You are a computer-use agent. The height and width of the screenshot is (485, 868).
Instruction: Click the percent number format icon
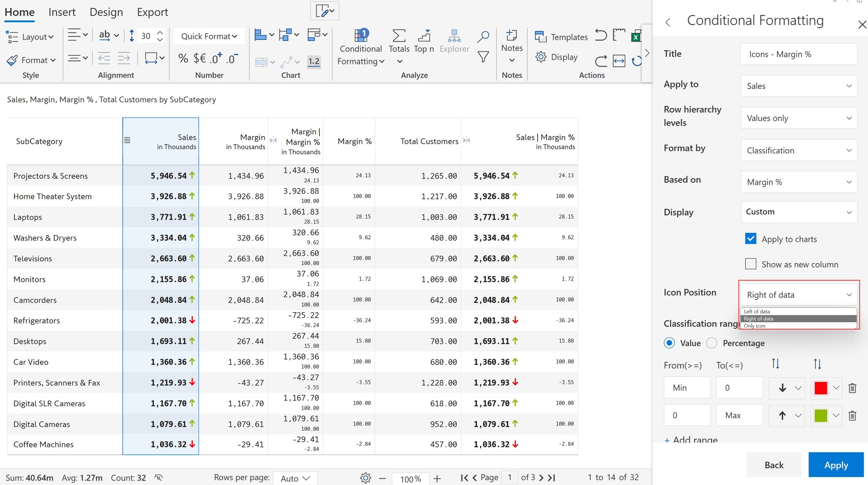tap(183, 58)
